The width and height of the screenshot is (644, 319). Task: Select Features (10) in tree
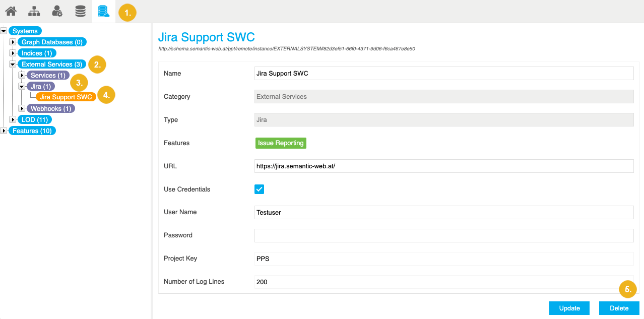pos(32,131)
